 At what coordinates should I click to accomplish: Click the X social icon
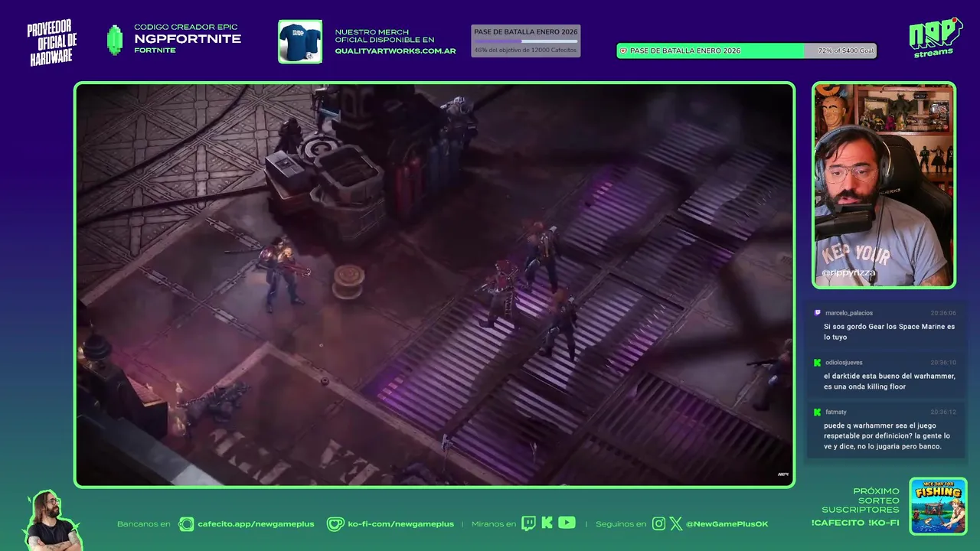676,524
